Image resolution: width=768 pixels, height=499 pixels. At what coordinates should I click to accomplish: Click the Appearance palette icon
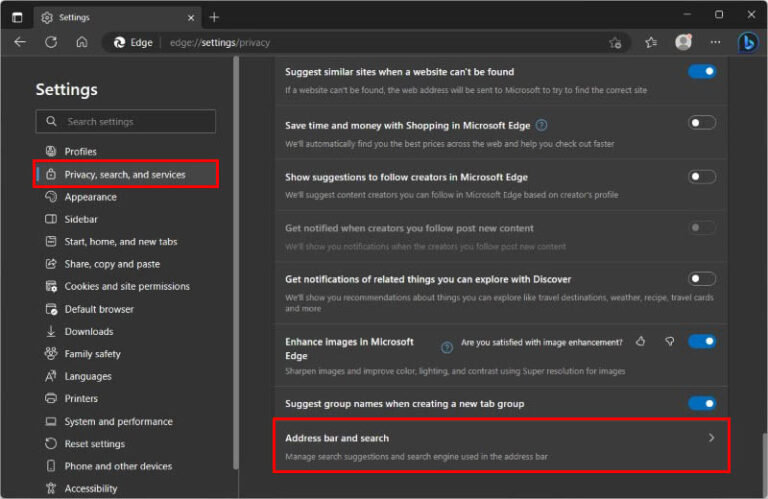tap(51, 197)
